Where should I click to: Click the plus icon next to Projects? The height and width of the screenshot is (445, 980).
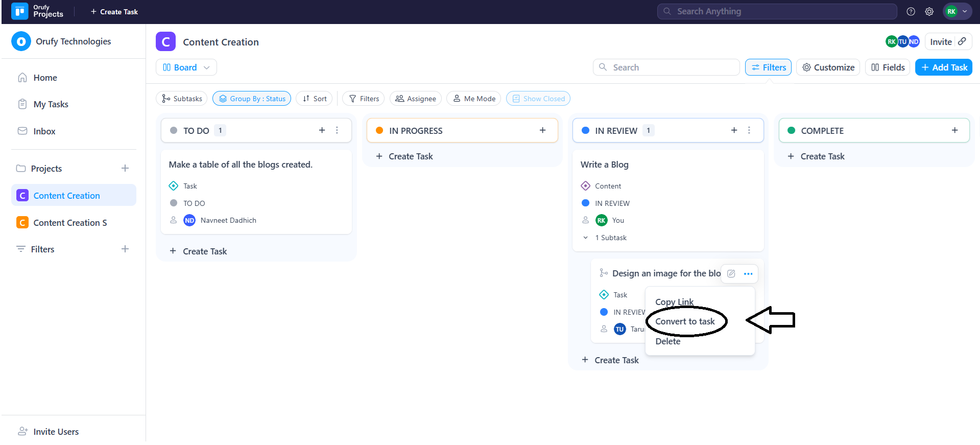pos(125,168)
